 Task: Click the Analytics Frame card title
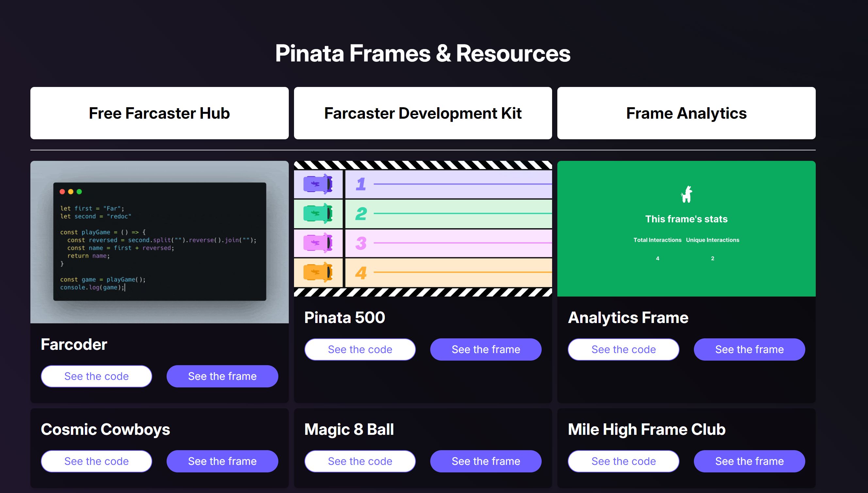tap(628, 318)
